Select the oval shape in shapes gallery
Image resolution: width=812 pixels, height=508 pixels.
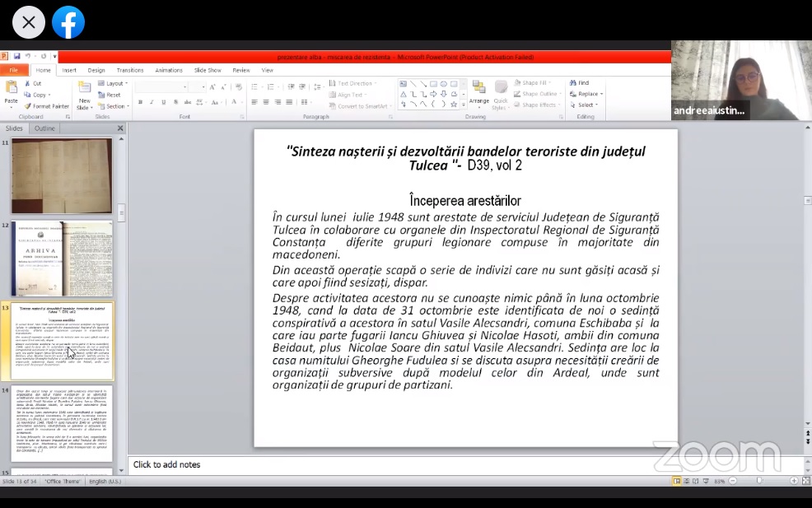[x=443, y=84]
